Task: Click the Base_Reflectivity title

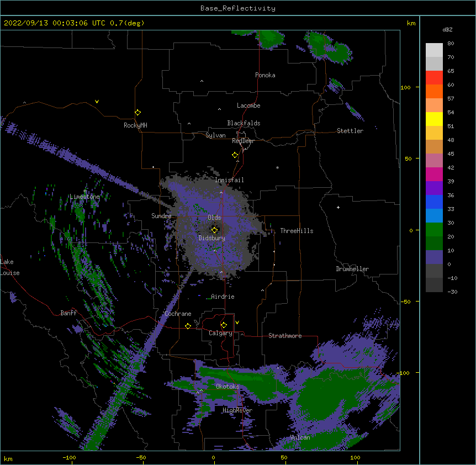Action: click(x=238, y=8)
